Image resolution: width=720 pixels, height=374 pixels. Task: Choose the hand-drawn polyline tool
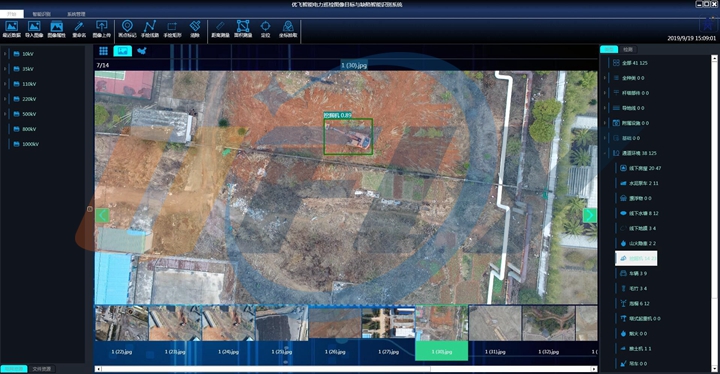point(150,29)
